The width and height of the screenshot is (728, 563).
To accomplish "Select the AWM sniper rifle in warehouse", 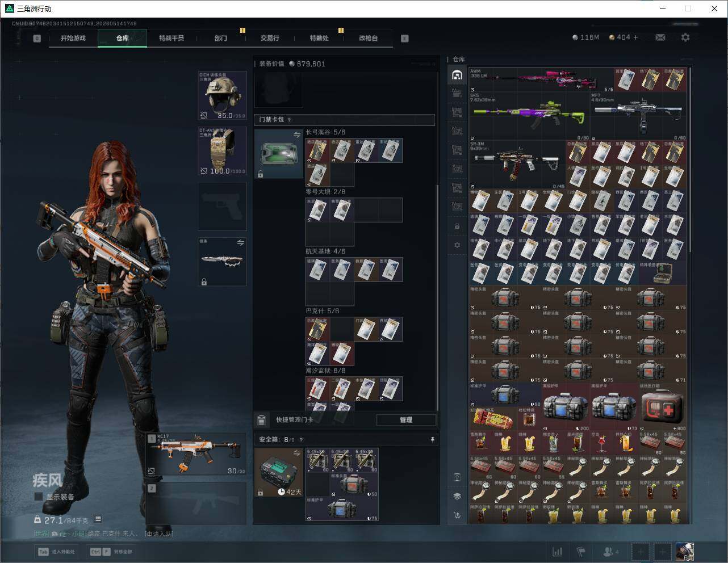I will tap(542, 81).
